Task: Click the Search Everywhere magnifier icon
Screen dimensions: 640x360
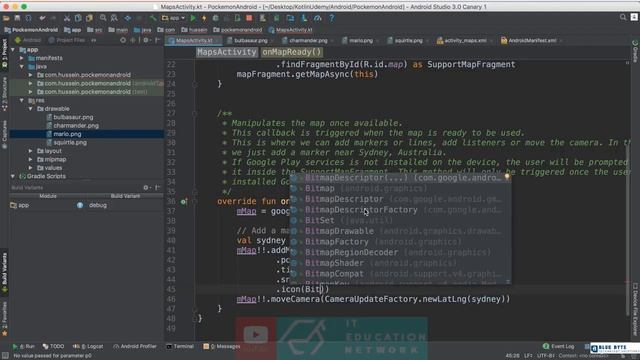Action: [622, 18]
